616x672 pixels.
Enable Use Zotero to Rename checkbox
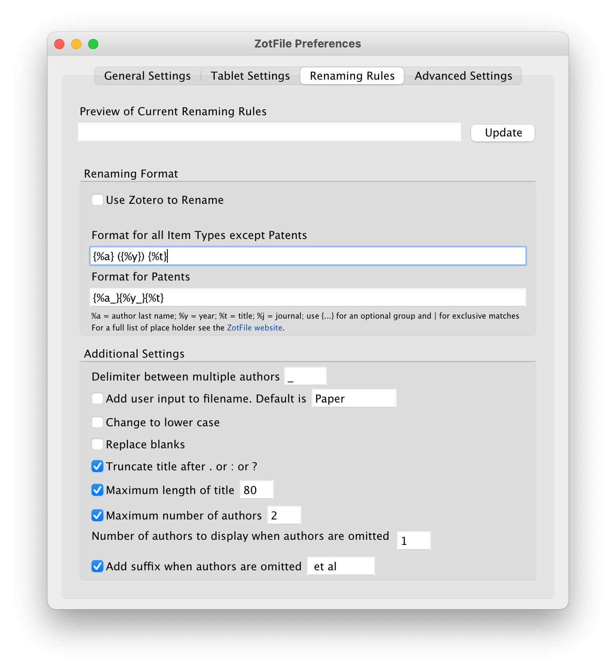pyautogui.click(x=98, y=200)
